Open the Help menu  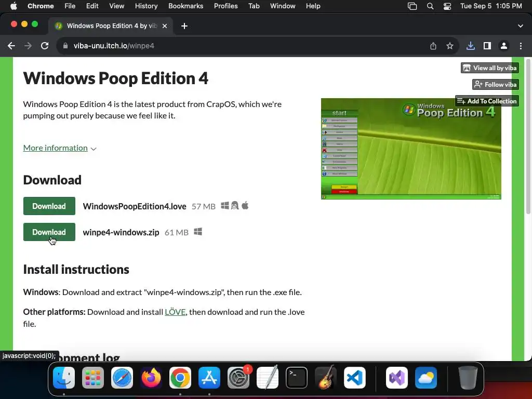tap(313, 6)
